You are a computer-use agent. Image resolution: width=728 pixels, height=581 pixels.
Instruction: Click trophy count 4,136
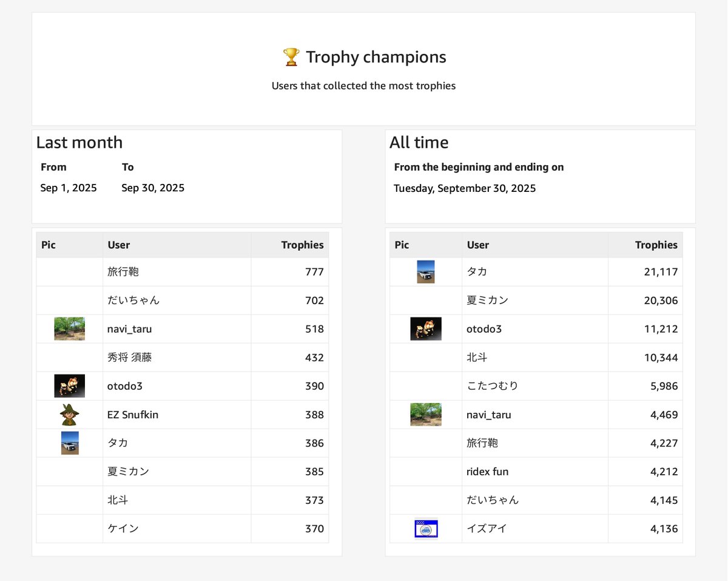(664, 529)
